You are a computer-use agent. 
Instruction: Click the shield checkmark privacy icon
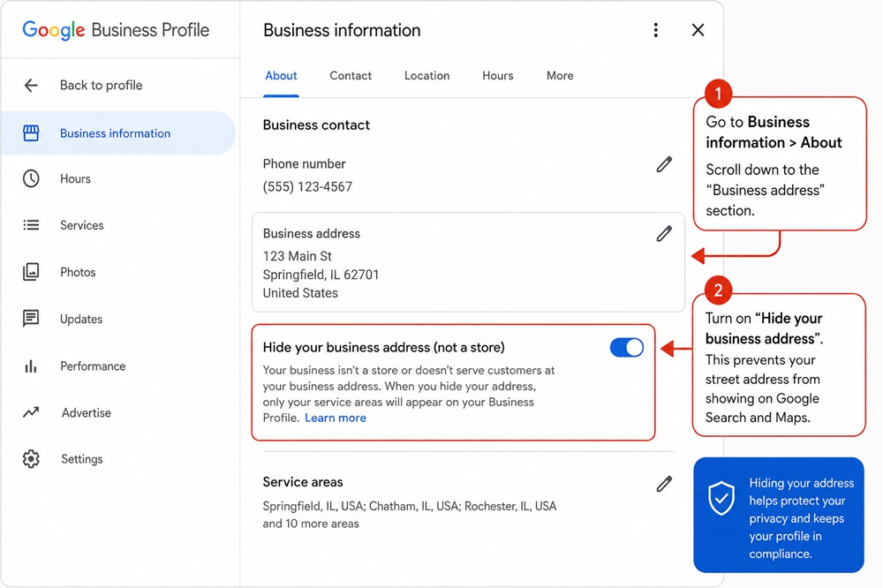click(x=721, y=499)
